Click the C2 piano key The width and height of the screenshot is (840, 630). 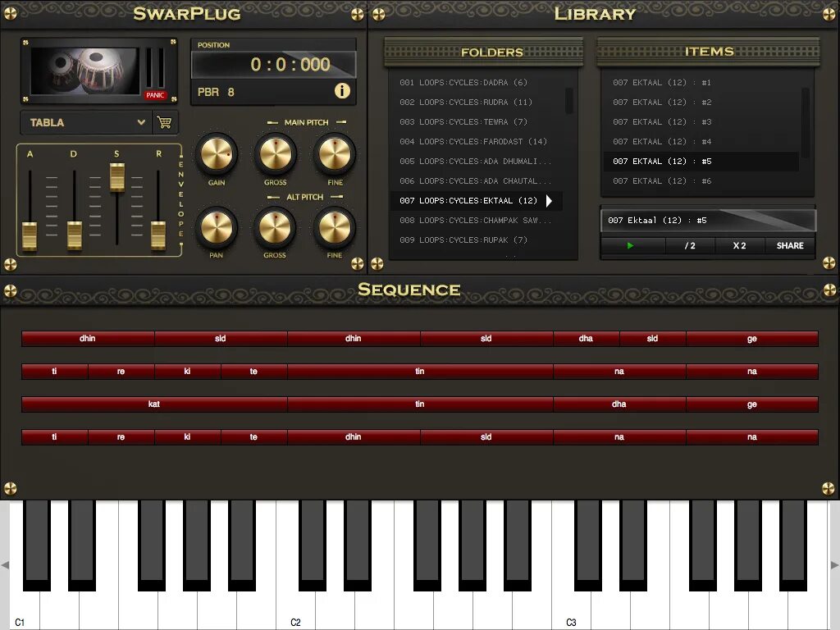pyautogui.click(x=295, y=610)
